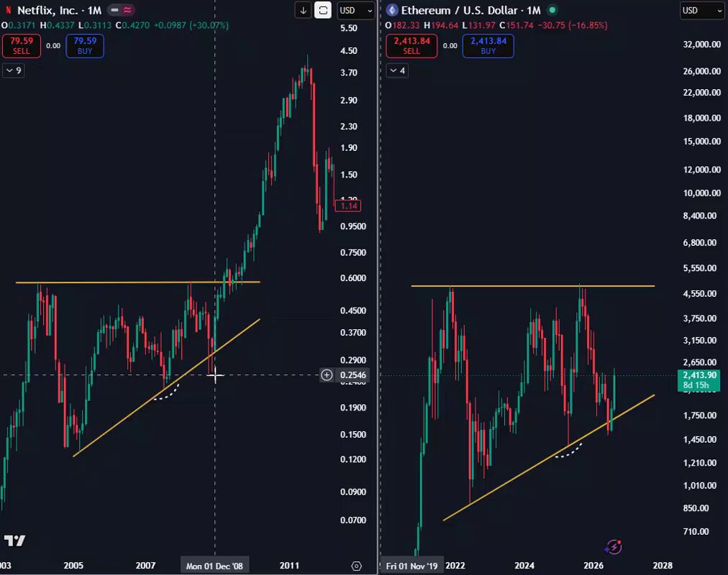Click the 5.50 price scale label
The width and height of the screenshot is (728, 575).
click(349, 28)
